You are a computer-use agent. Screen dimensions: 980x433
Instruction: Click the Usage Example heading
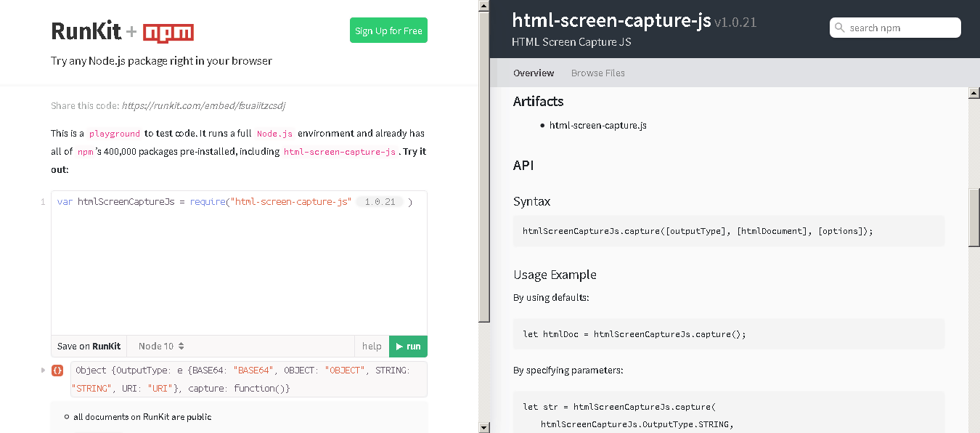pos(555,275)
